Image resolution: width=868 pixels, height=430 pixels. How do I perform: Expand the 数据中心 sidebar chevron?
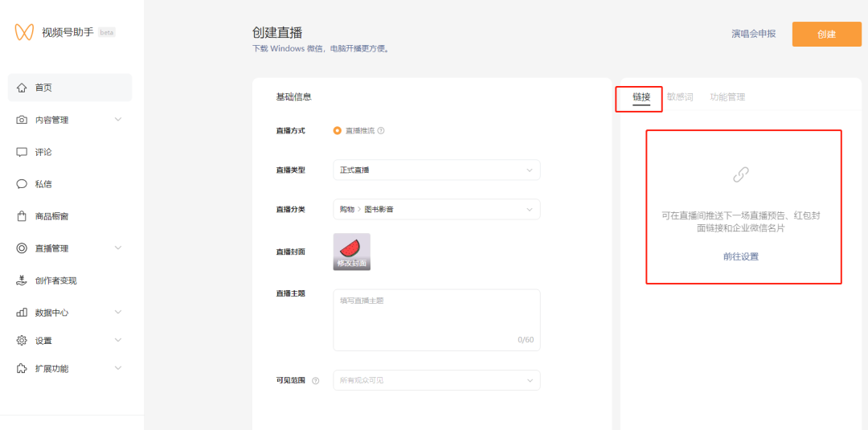(x=118, y=312)
